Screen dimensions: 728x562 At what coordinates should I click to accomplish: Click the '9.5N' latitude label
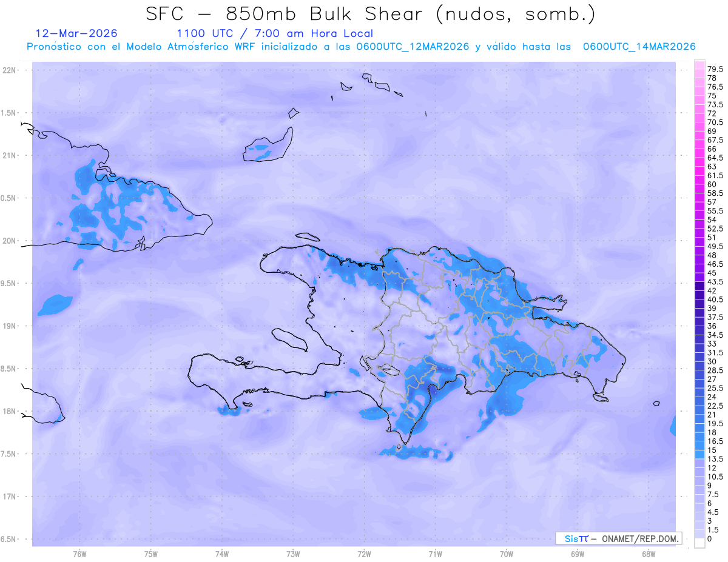(x=9, y=283)
